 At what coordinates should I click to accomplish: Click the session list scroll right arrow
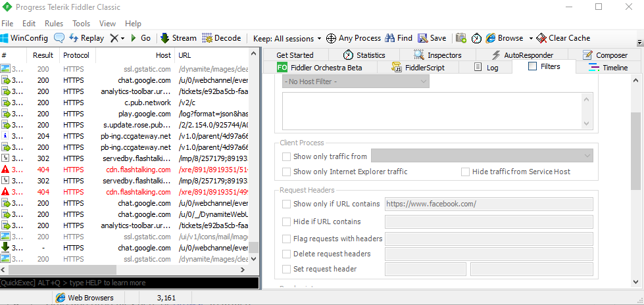[x=243, y=270]
